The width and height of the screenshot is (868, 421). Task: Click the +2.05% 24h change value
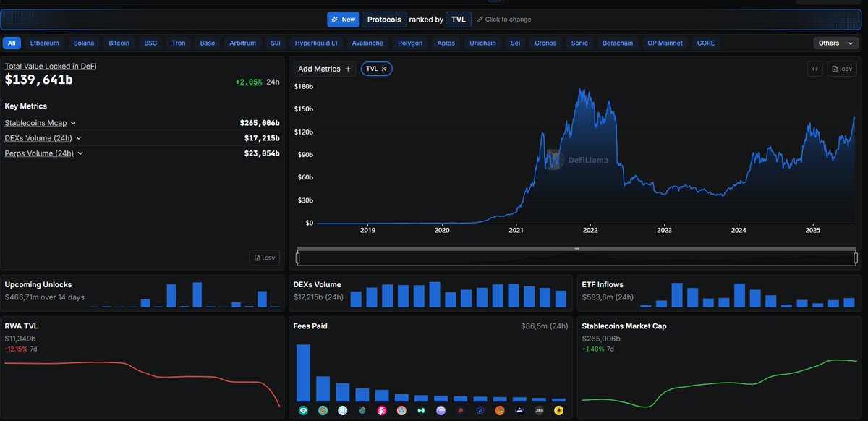pyautogui.click(x=248, y=82)
